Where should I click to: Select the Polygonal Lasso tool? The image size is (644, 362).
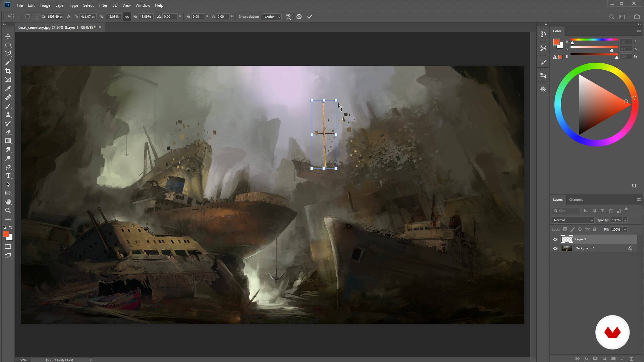(x=8, y=54)
